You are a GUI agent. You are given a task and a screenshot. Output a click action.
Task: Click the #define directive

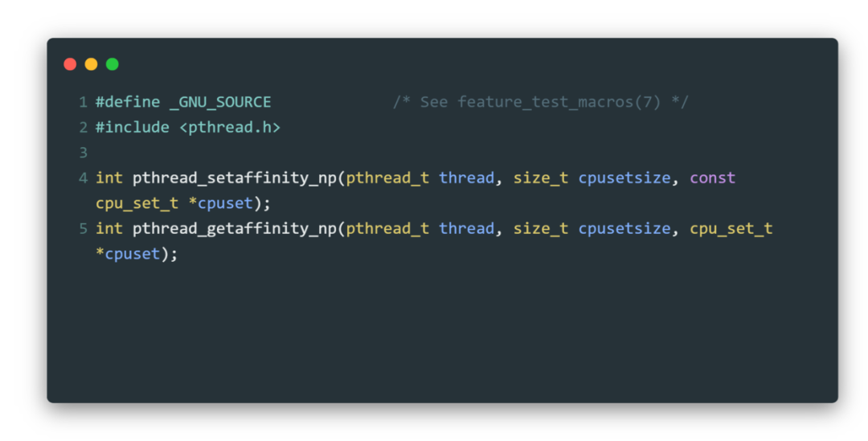[x=128, y=102]
